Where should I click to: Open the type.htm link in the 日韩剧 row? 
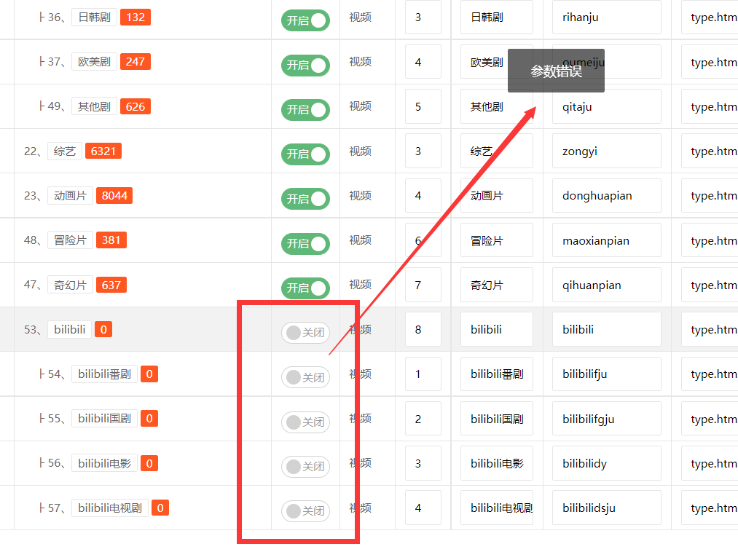[x=712, y=17]
